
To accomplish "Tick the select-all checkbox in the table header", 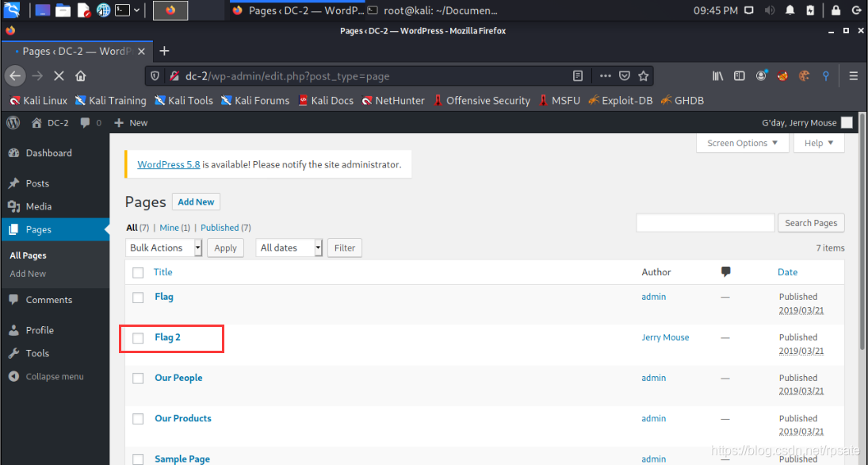I will pos(138,272).
